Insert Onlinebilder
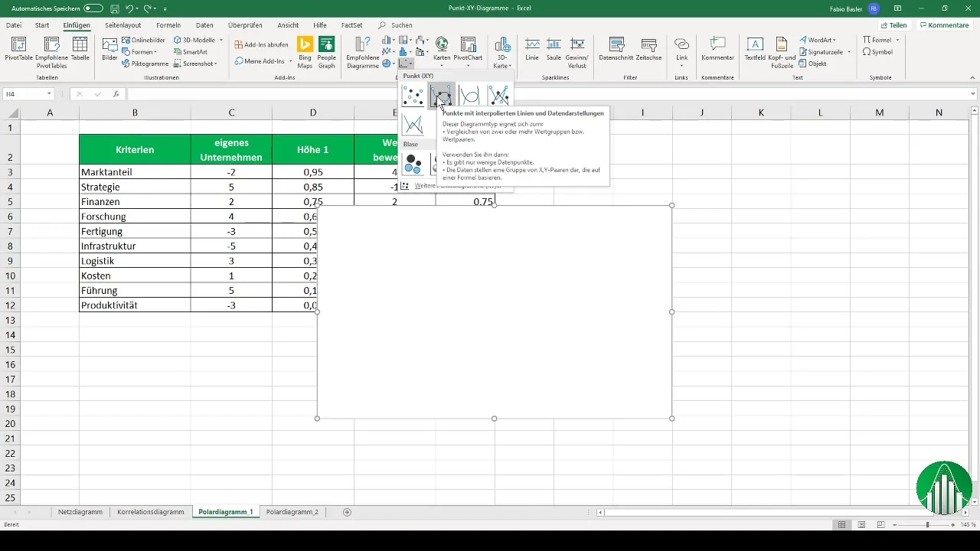Image resolution: width=980 pixels, height=551 pixels. click(142, 40)
